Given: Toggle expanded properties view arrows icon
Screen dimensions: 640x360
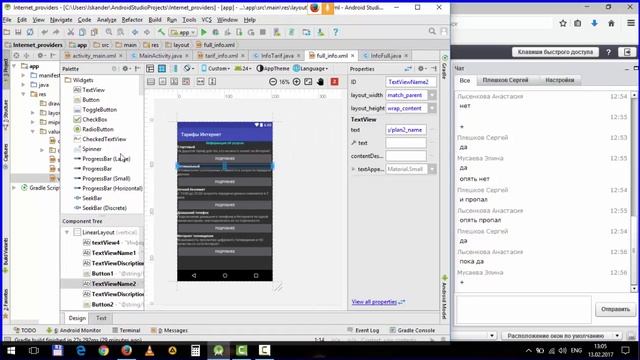Looking at the screenshot, I should pyautogui.click(x=408, y=69).
